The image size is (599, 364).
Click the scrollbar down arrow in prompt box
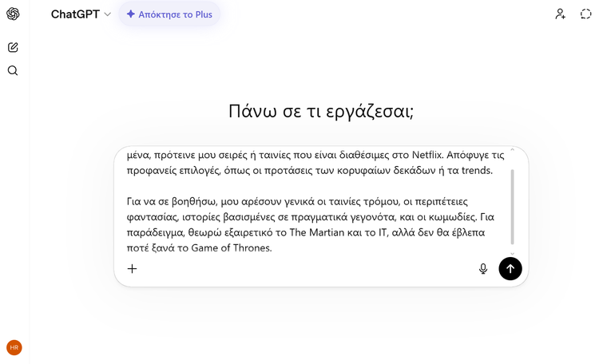[x=512, y=254]
